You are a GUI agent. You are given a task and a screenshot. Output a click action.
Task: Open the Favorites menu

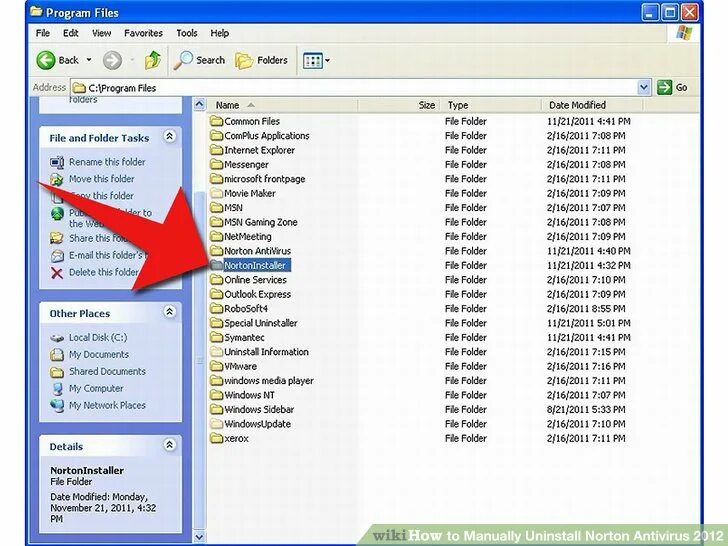pyautogui.click(x=143, y=33)
